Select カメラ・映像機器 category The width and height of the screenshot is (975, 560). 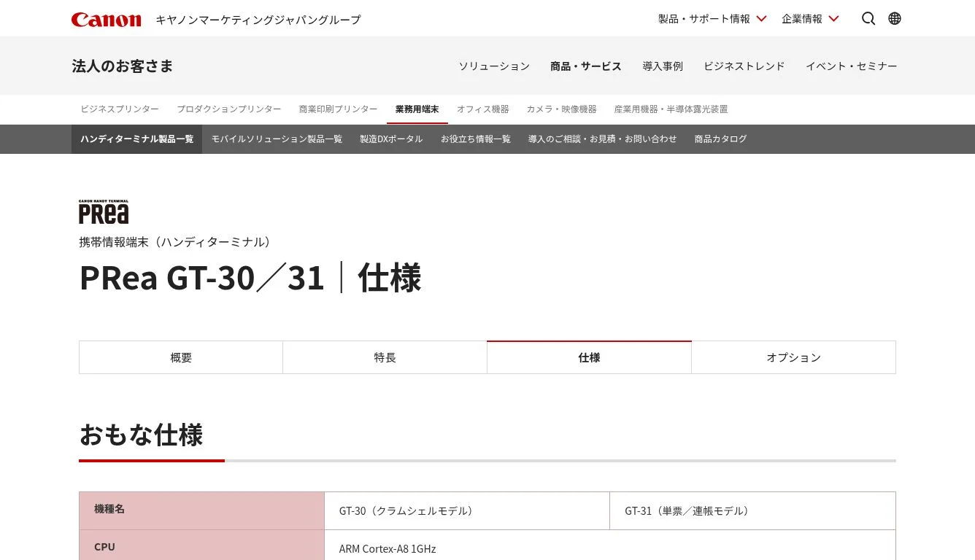click(562, 109)
